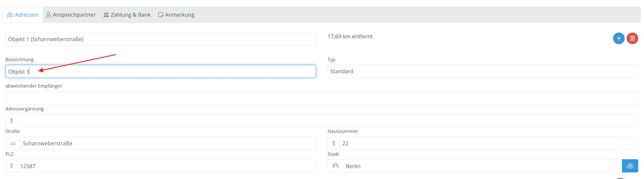This screenshot has height=179, width=644.
Task: Open the Typ dropdown showing Standard
Action: click(483, 71)
